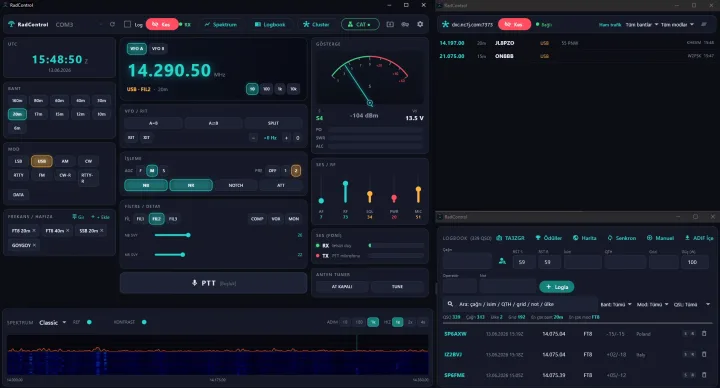Toggle VOX on

(x=276, y=219)
